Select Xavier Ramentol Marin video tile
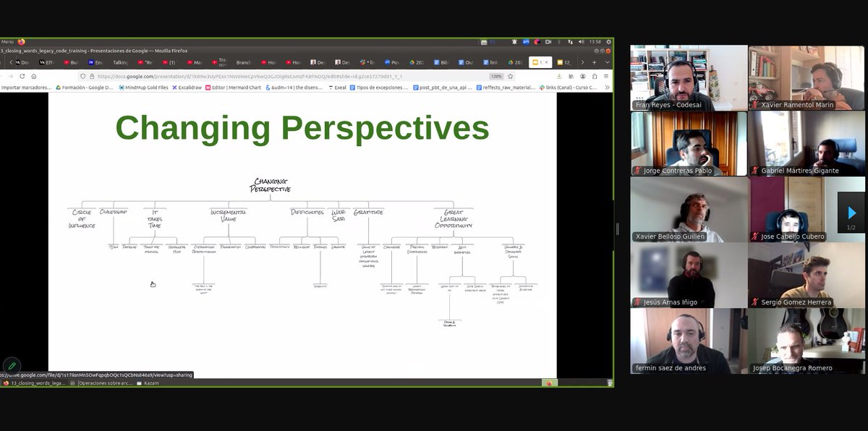The height and width of the screenshot is (431, 868). (807, 77)
